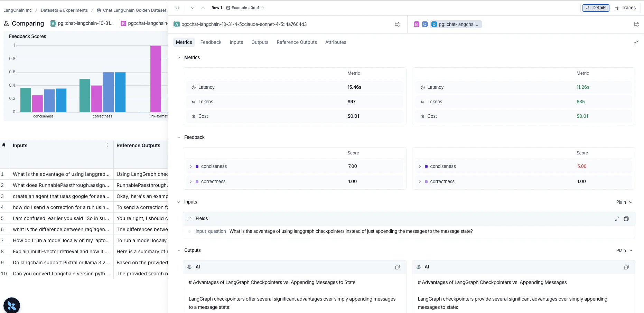Viewport: 644px width, 313px height.
Task: Expand Fields to full screen view
Action: pos(617,218)
